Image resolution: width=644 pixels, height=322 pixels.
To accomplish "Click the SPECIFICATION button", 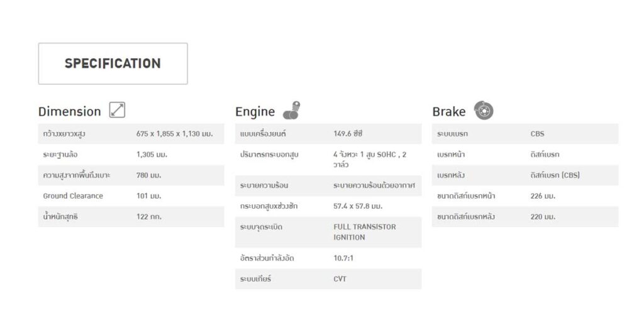I will point(113,64).
